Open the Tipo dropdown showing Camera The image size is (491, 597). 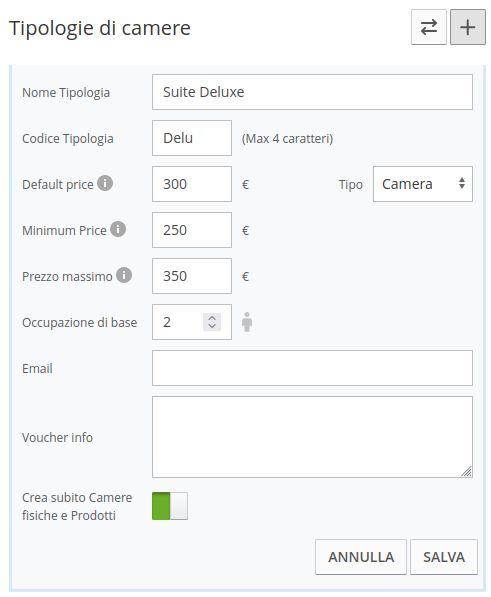tap(423, 184)
